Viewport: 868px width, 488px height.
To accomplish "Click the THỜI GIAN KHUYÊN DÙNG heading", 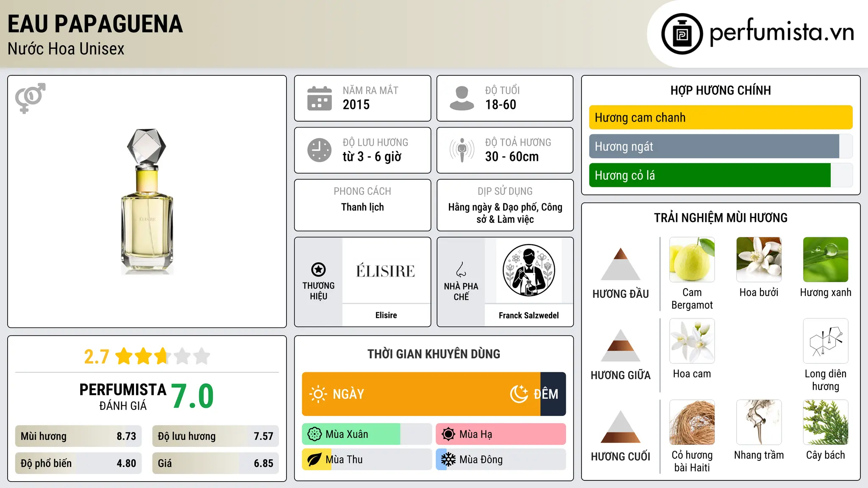I will (x=434, y=354).
